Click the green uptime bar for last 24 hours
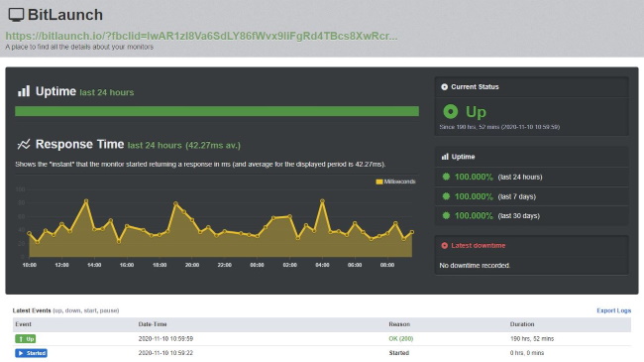Image resolution: width=644 pixels, height=362 pixels. click(x=217, y=111)
